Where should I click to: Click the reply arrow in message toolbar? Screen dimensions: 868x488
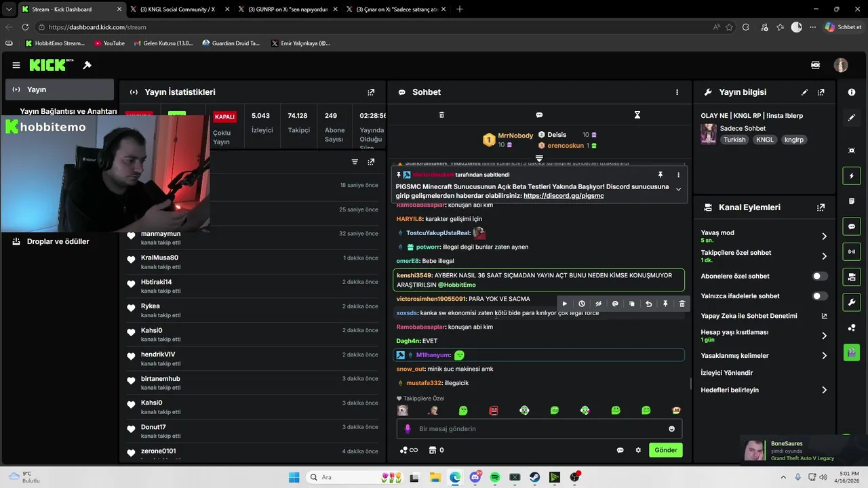point(648,304)
